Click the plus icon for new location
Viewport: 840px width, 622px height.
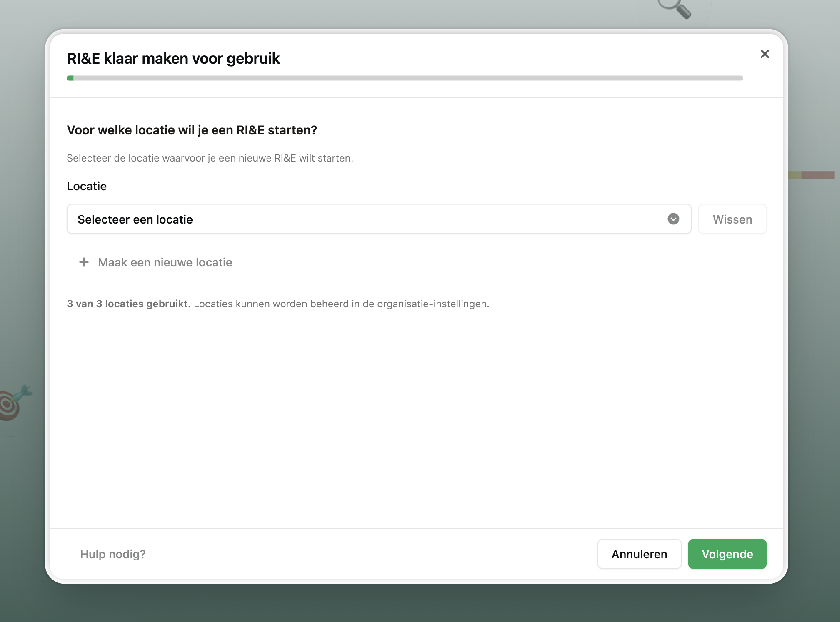tap(84, 262)
